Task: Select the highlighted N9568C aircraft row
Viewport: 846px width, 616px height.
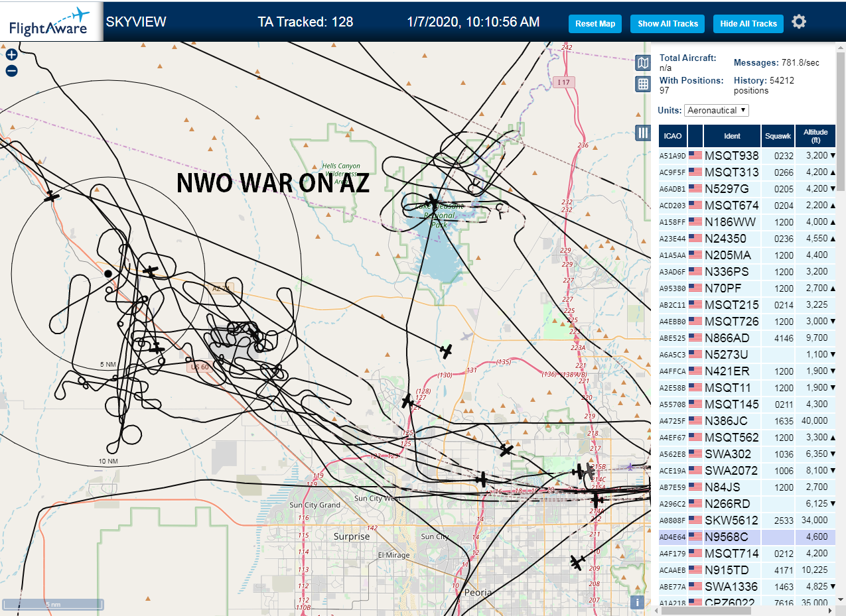Action: coord(748,537)
